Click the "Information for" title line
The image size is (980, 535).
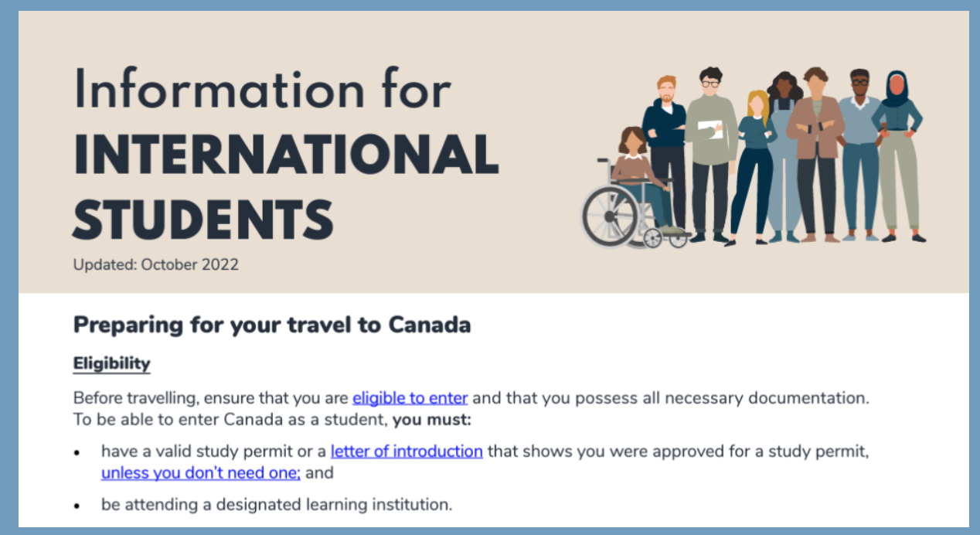tap(262, 89)
